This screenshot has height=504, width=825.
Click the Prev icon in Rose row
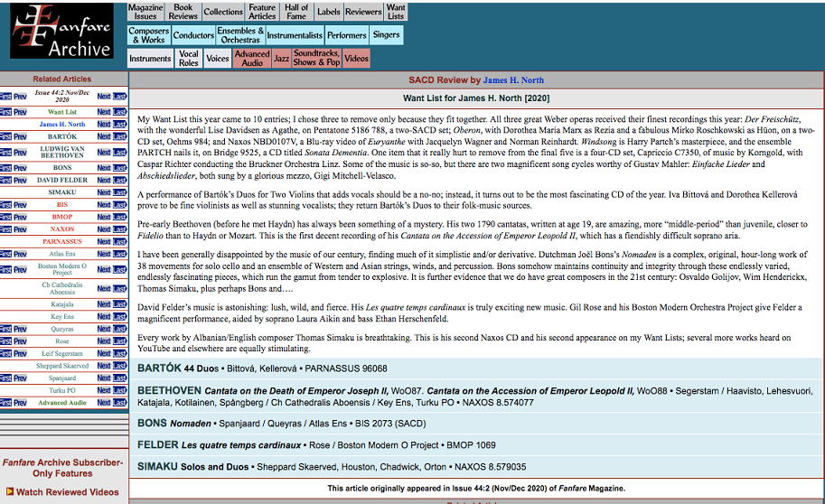coord(20,342)
